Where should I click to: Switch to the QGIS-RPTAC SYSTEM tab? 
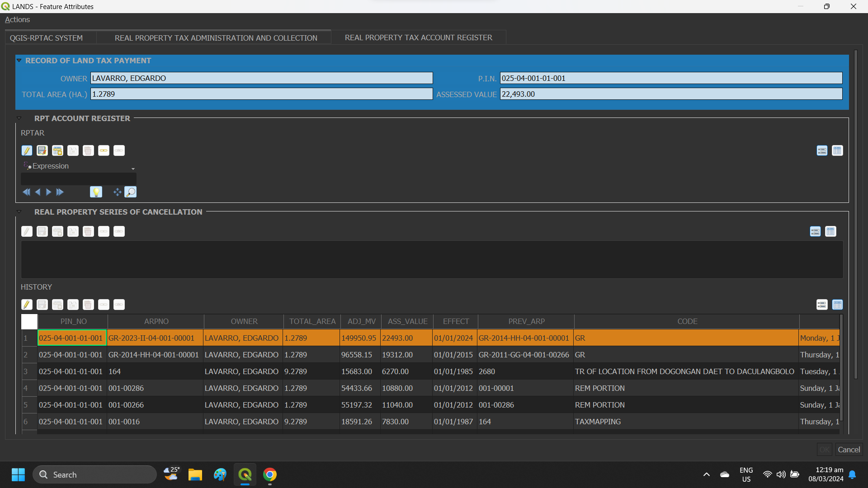pyautogui.click(x=46, y=38)
